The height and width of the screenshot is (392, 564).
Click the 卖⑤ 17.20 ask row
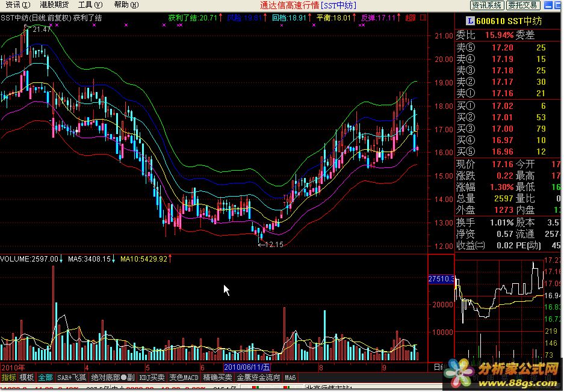click(508, 47)
